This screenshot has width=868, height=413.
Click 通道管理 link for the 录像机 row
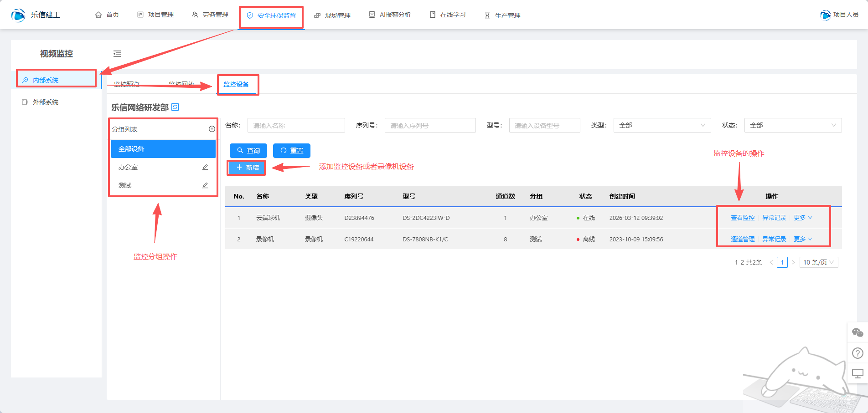(743, 239)
